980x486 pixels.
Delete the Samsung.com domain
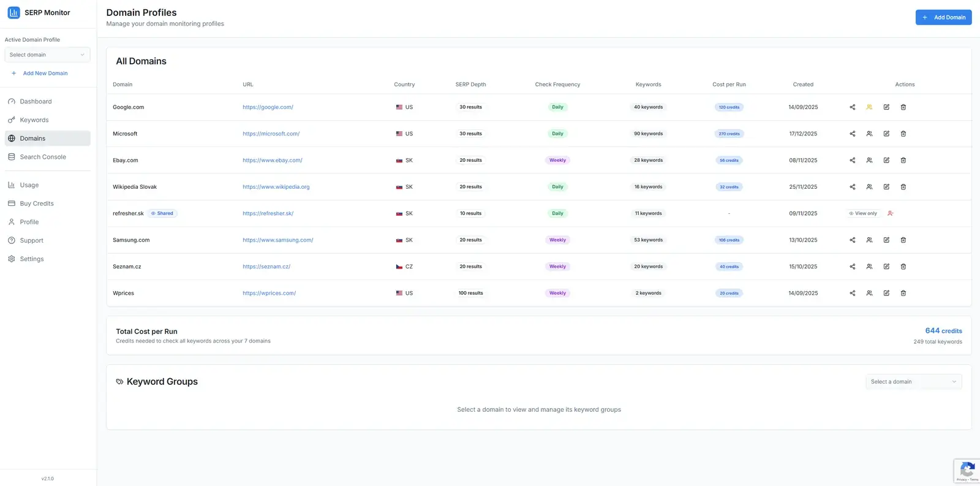pos(903,240)
